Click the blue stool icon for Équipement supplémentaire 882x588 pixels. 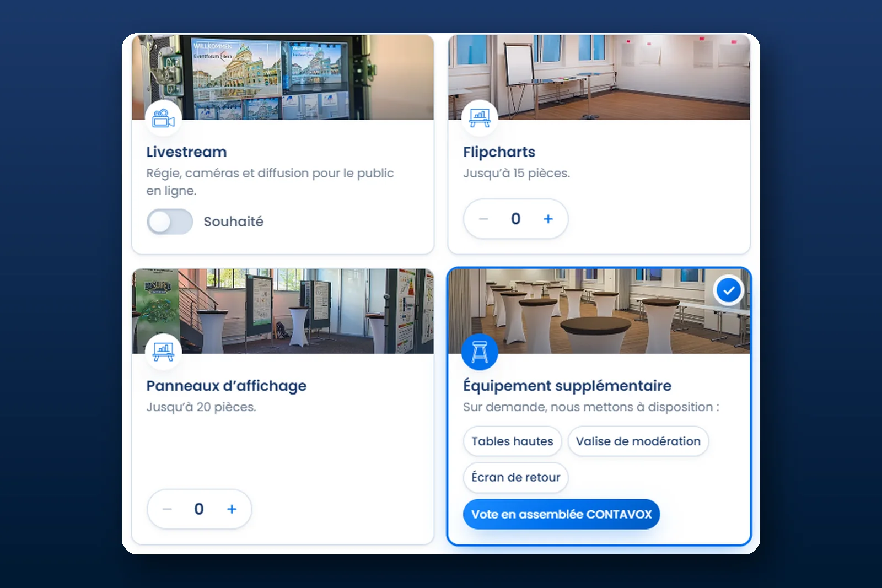pos(480,352)
